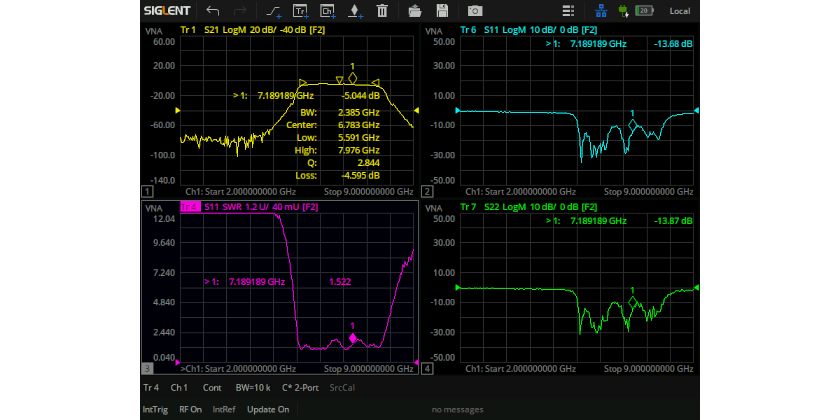Viewport: 840px width, 420px height.
Task: Click the Local button in top bar
Action: [x=679, y=11]
